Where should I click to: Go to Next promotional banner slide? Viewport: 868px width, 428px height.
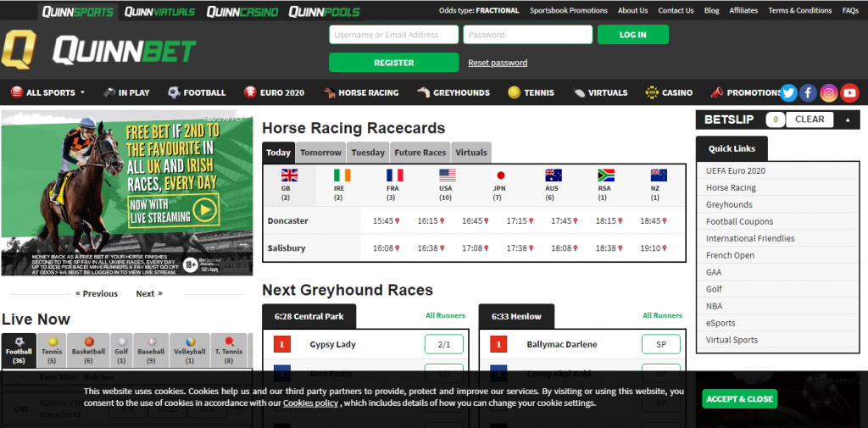click(x=148, y=294)
